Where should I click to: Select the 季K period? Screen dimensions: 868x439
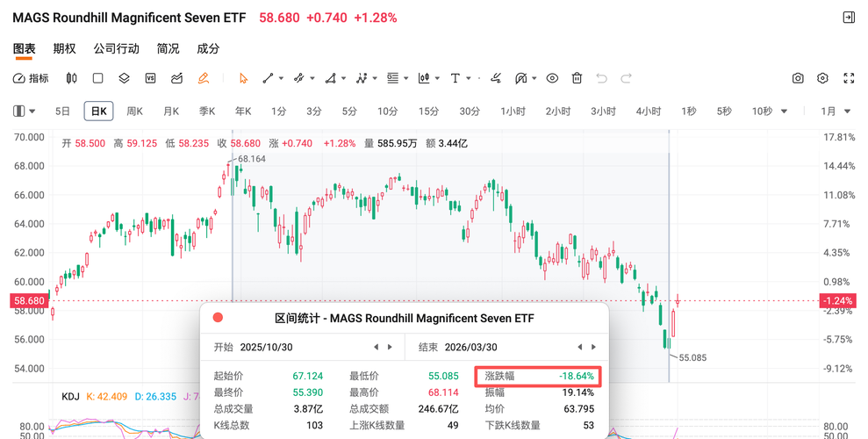click(207, 112)
